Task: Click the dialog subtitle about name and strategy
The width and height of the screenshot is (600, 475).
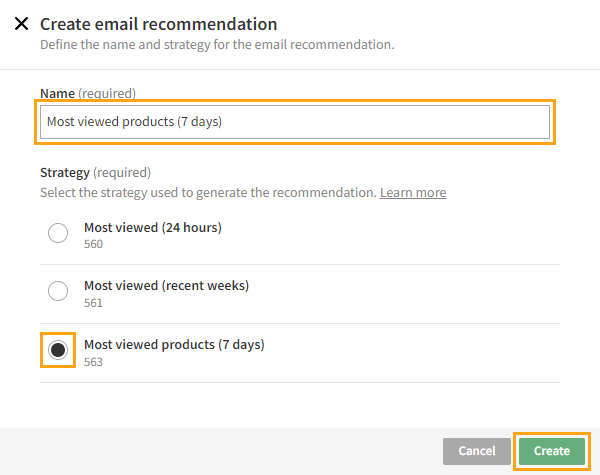Action: pyautogui.click(x=216, y=45)
